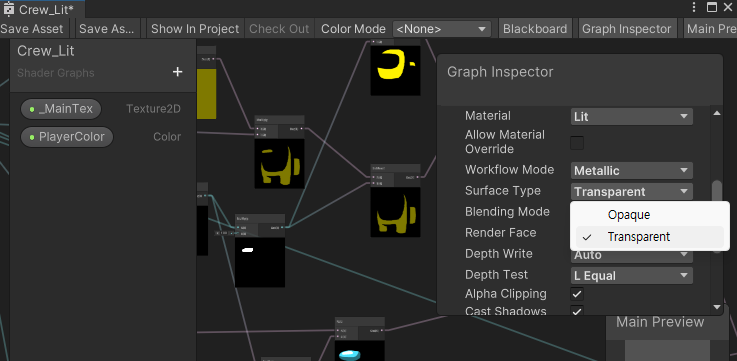Toggle the Blackboard panel
Screen dimensions: 737x361
pyautogui.click(x=535, y=29)
